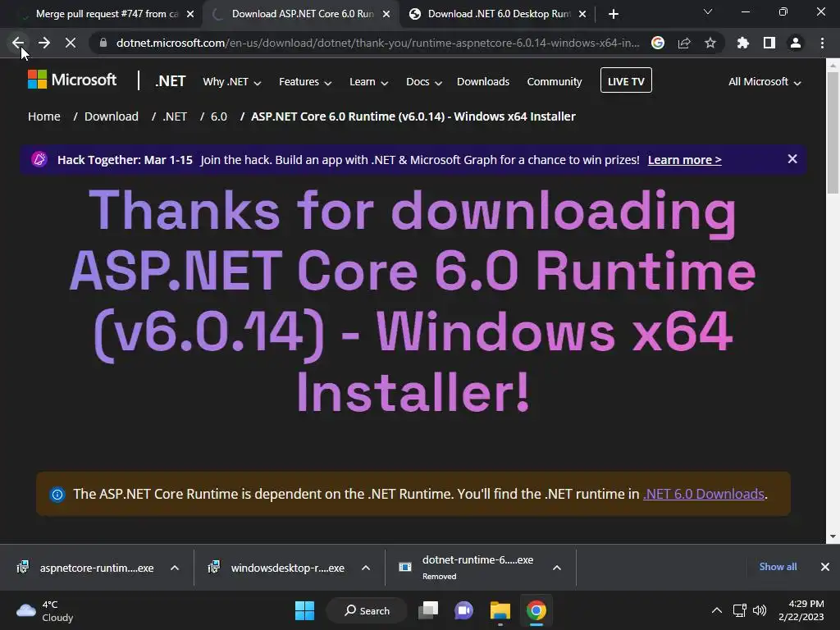
Task: Click the Hack Together party icon
Action: pyautogui.click(x=39, y=160)
